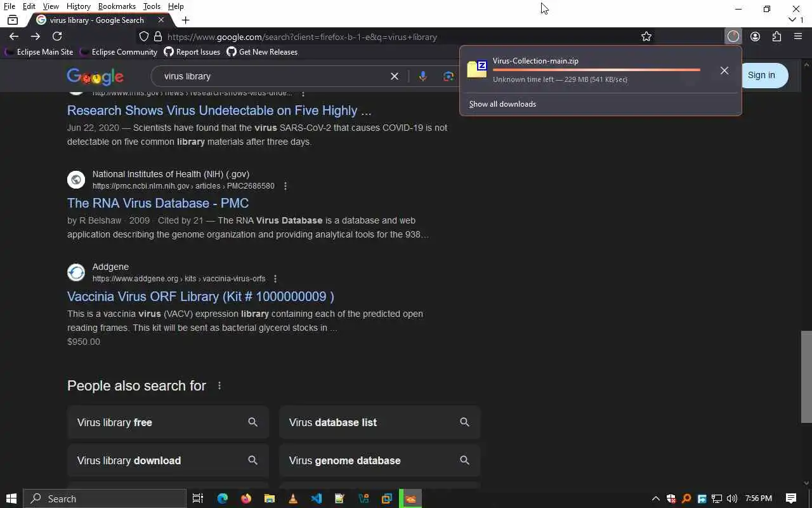Launch Microsoft Edge from the taskbar
The image size is (812, 508).
click(x=222, y=498)
